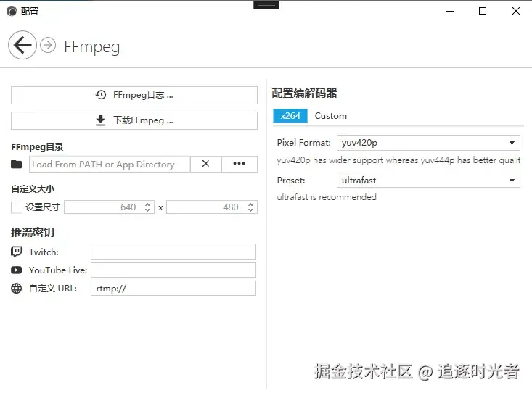Decrease width with 640 down arrow
532x393 pixels.
click(x=147, y=210)
